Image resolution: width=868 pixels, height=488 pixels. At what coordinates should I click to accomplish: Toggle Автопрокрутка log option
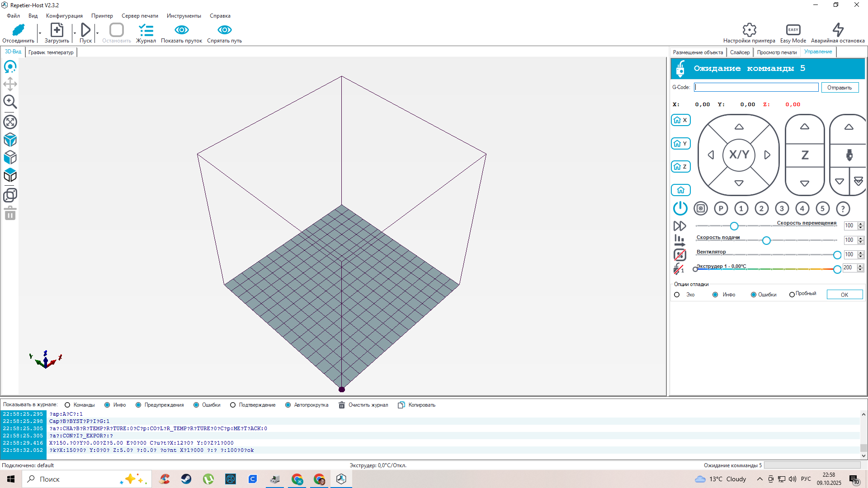(x=288, y=405)
